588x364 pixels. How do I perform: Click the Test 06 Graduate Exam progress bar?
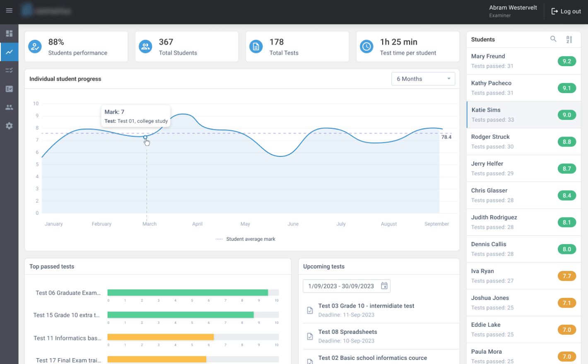(188, 292)
